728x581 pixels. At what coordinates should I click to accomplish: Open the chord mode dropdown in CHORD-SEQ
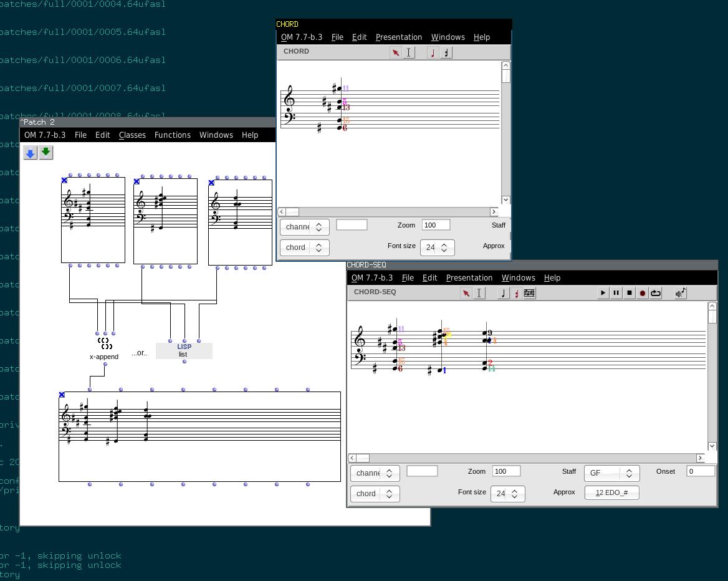point(375,494)
